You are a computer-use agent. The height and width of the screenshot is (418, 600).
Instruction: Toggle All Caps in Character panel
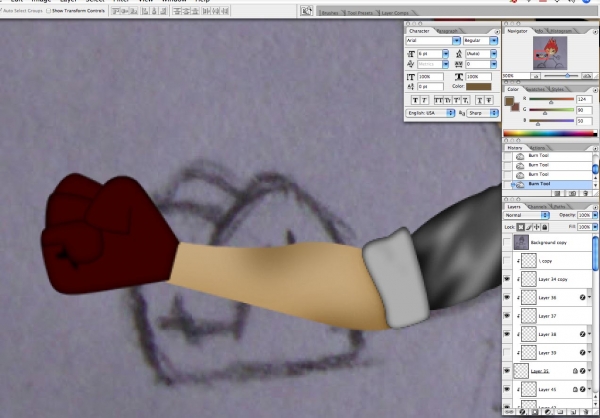tap(438, 100)
